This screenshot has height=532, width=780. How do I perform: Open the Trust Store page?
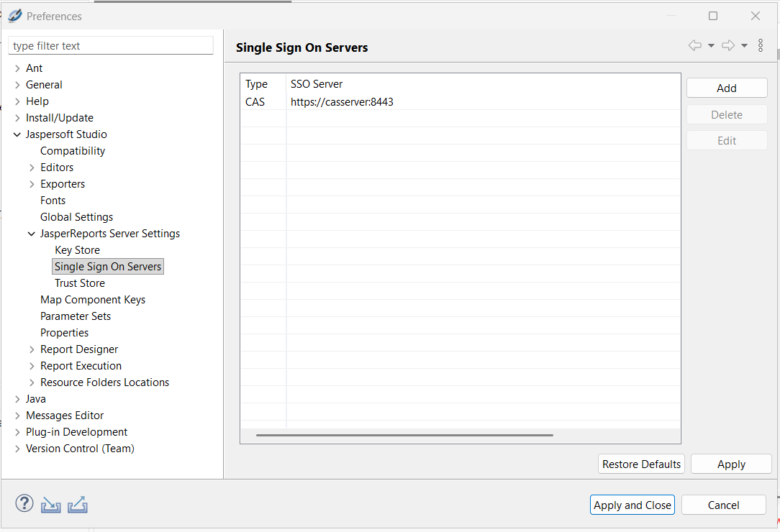coord(80,283)
